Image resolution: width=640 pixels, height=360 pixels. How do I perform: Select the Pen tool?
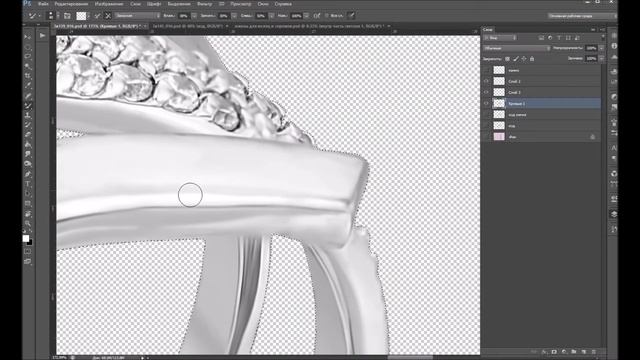pos(28,174)
